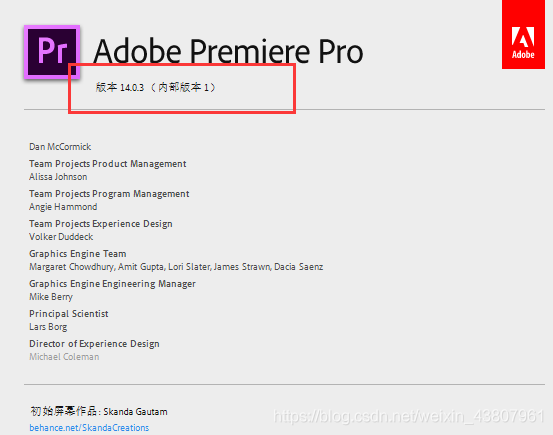This screenshot has width=553, height=435.
Task: Select the Principal Scientist heading
Action: [69, 314]
